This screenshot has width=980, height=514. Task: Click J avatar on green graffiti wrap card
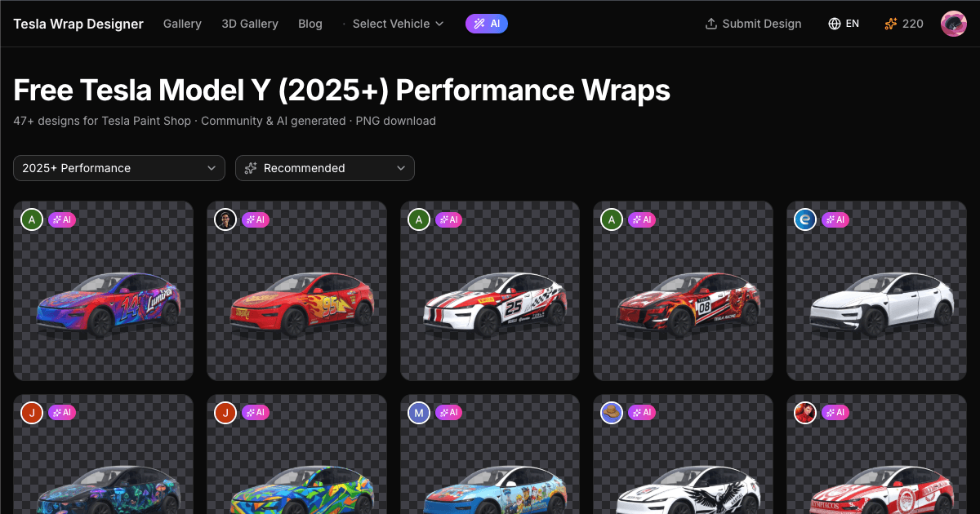(x=225, y=413)
